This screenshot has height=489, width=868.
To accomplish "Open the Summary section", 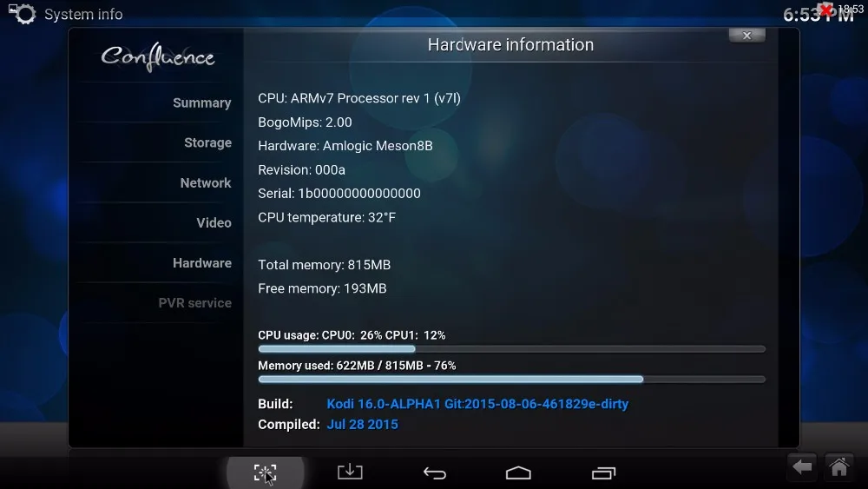I will click(x=201, y=103).
